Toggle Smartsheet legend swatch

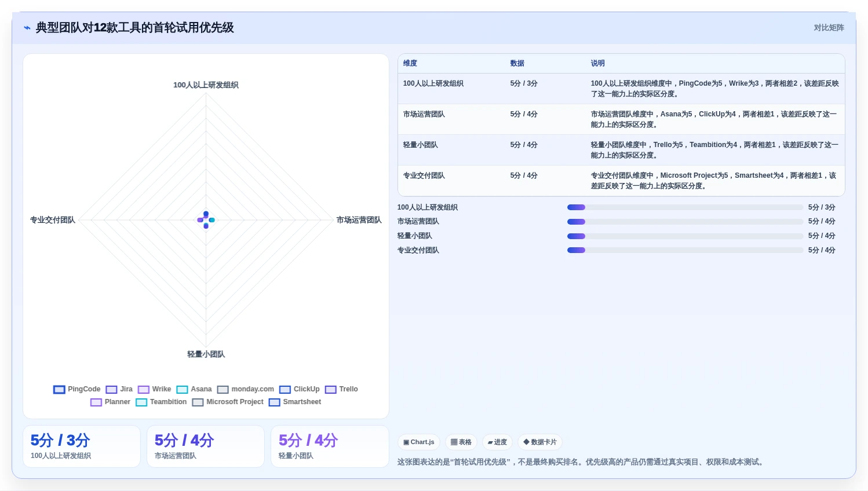pyautogui.click(x=275, y=402)
